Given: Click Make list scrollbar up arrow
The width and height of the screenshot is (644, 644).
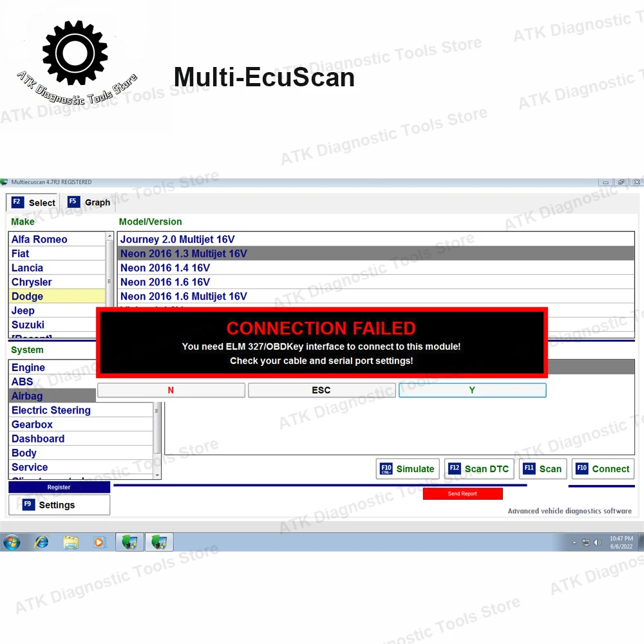Looking at the screenshot, I should click(109, 236).
